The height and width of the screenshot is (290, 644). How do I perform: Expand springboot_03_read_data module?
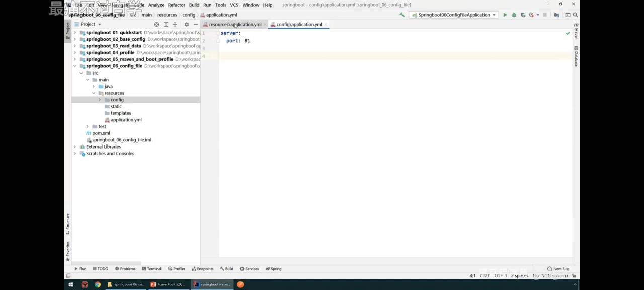(75, 46)
